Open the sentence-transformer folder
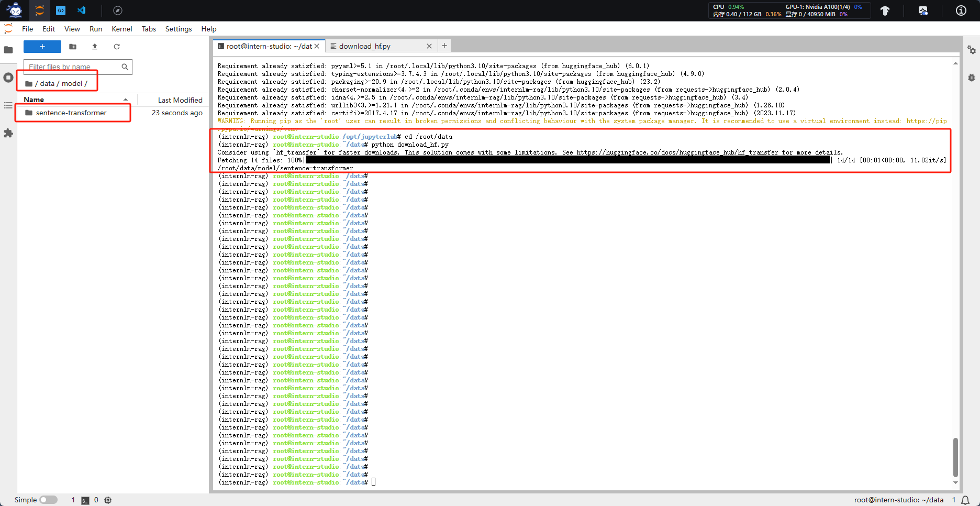The image size is (980, 506). [x=71, y=113]
